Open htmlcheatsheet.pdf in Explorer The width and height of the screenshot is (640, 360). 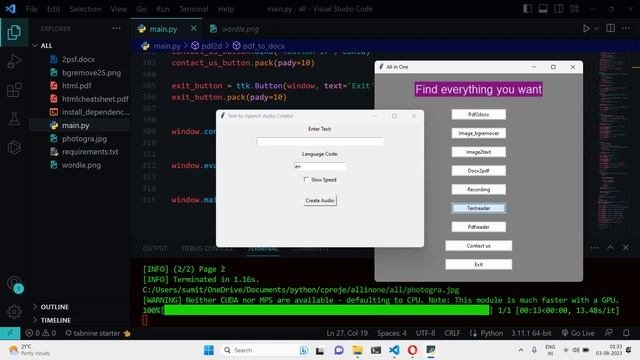pyautogui.click(x=95, y=99)
